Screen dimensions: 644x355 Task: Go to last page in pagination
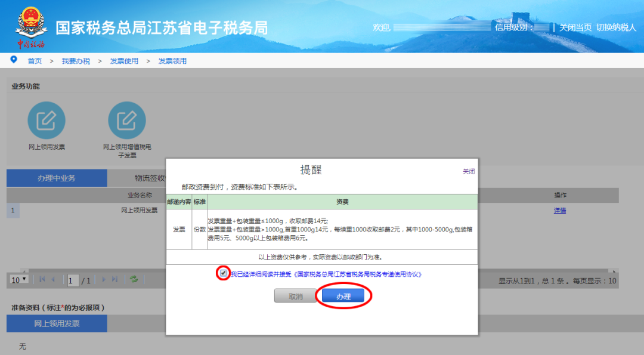(x=115, y=279)
